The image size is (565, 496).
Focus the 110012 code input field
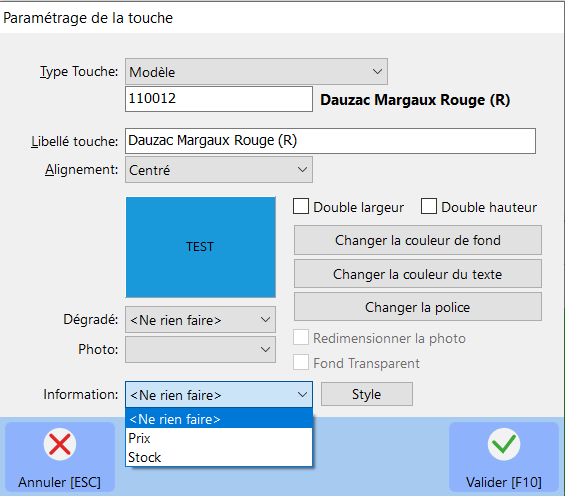tap(219, 99)
